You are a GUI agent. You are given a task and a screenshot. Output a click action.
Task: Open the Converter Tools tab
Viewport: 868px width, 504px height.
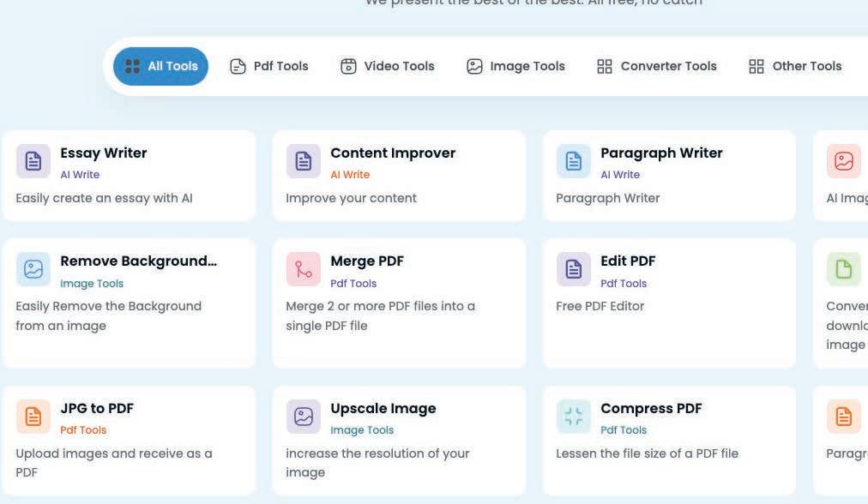pyautogui.click(x=657, y=66)
